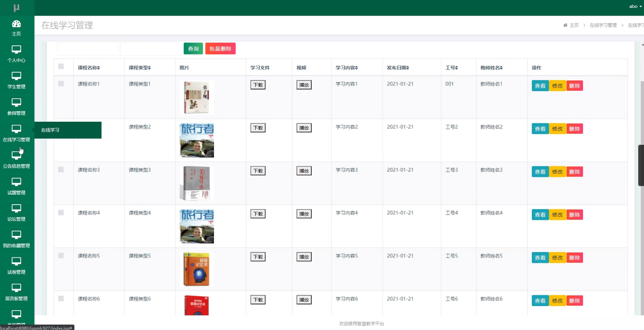Click 修改 for the 教师姓名2 row

pyautogui.click(x=557, y=129)
